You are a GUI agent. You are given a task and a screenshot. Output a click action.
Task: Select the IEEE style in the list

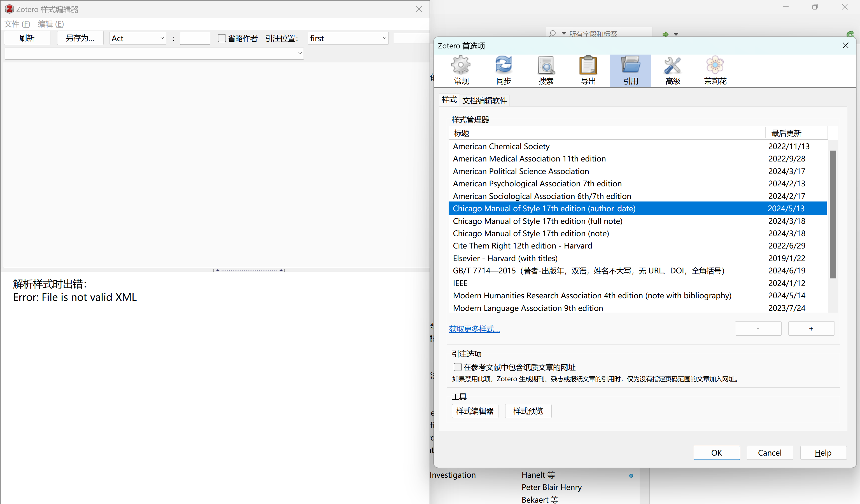(460, 283)
